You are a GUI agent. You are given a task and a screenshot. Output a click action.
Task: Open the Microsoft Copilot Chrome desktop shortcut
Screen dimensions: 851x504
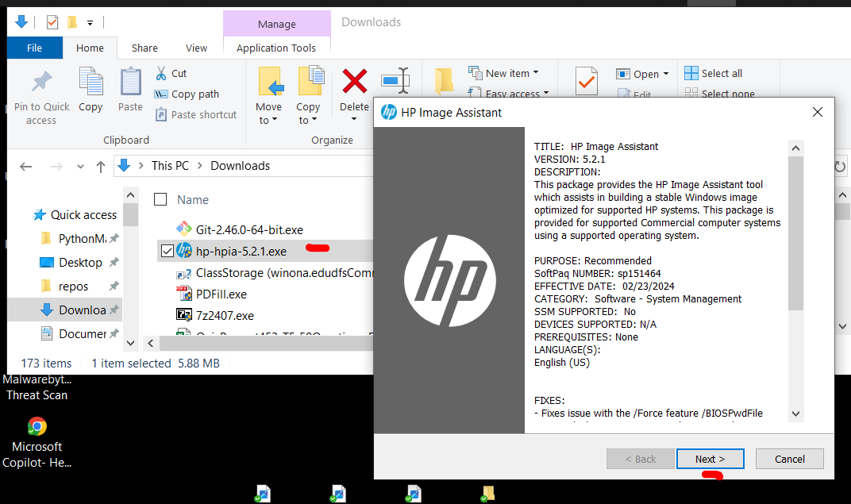(x=37, y=443)
